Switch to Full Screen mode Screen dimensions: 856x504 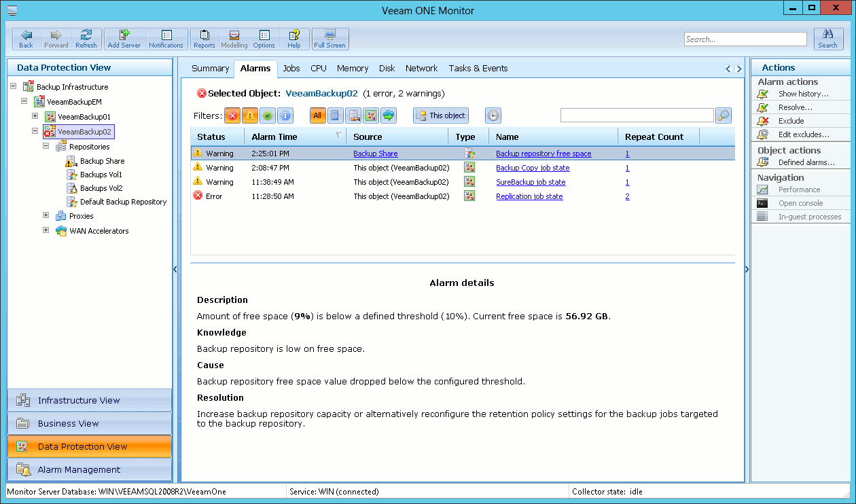pos(330,39)
